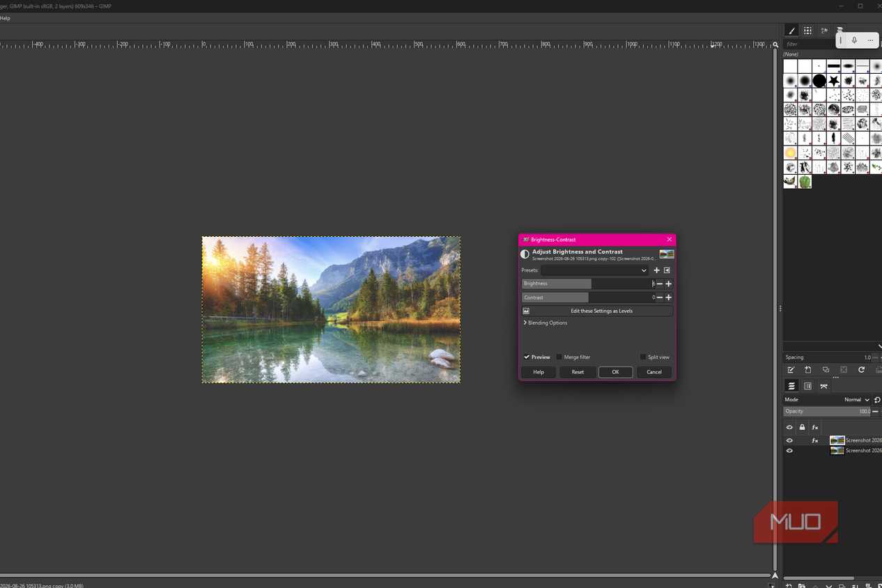The height and width of the screenshot is (588, 882).
Task: Select the Channels dock tab
Action: [x=807, y=386]
